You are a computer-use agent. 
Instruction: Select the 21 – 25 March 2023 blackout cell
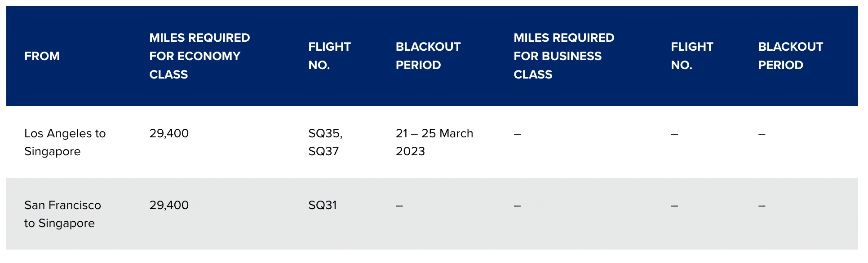tap(434, 142)
